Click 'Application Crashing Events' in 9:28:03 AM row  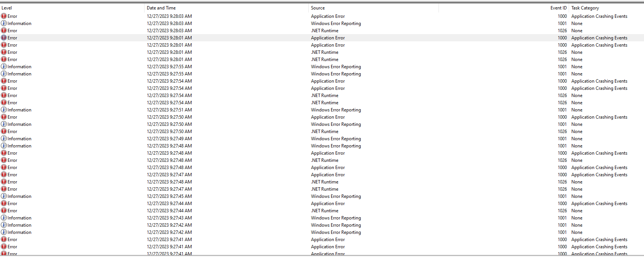[x=599, y=16]
